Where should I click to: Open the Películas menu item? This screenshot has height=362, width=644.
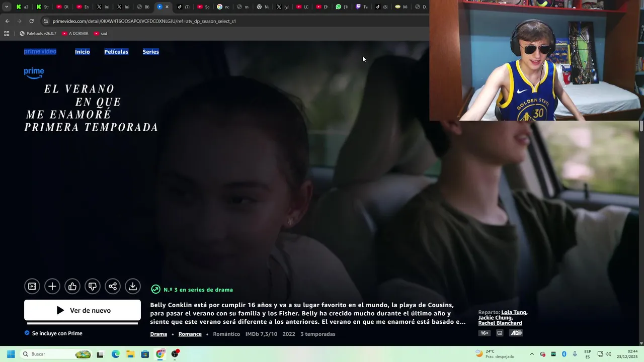pyautogui.click(x=116, y=52)
